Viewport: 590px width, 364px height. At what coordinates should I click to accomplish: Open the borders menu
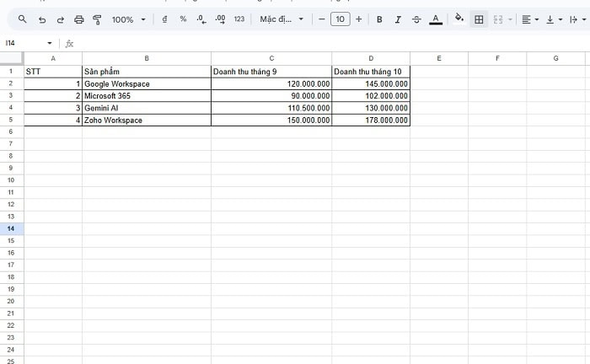(479, 19)
